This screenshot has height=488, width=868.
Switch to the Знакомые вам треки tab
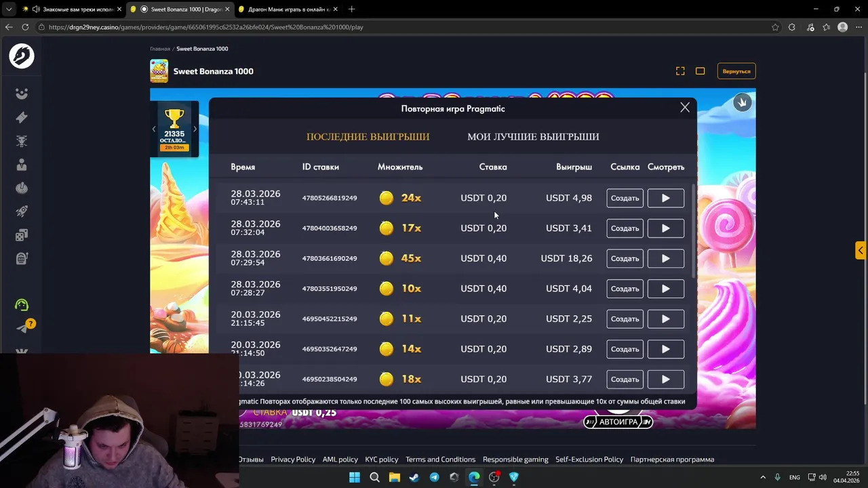[71, 9]
